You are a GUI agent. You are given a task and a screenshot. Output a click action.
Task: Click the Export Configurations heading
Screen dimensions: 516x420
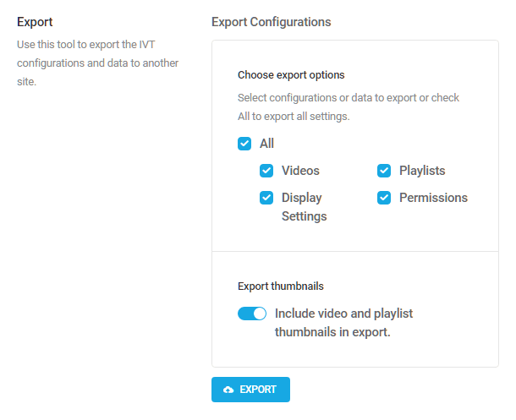[x=272, y=22]
